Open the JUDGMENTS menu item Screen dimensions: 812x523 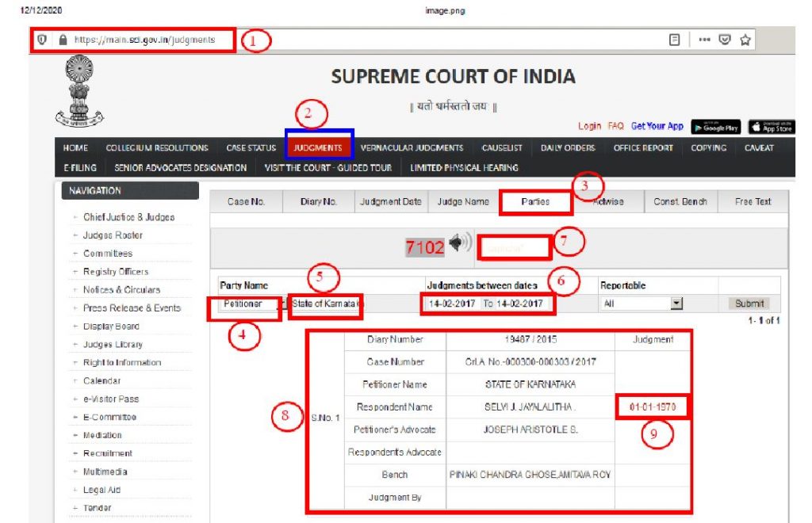[x=317, y=148]
